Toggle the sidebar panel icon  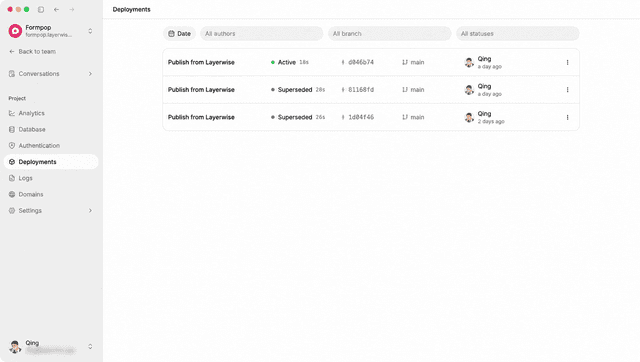coord(41,9)
